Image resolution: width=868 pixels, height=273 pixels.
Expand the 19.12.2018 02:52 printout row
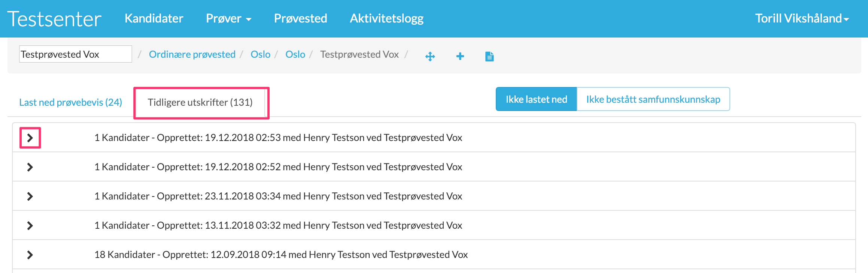tap(30, 167)
